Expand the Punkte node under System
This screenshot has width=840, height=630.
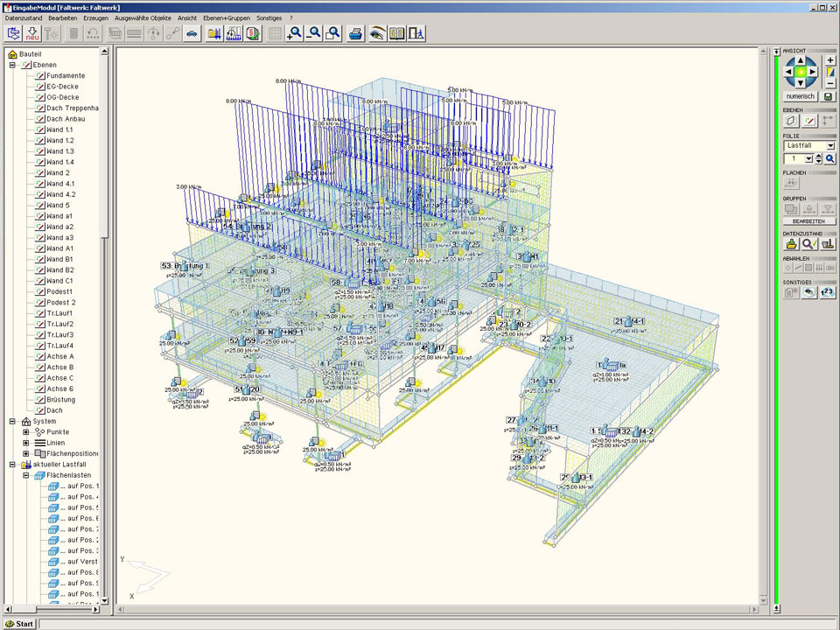pos(26,432)
